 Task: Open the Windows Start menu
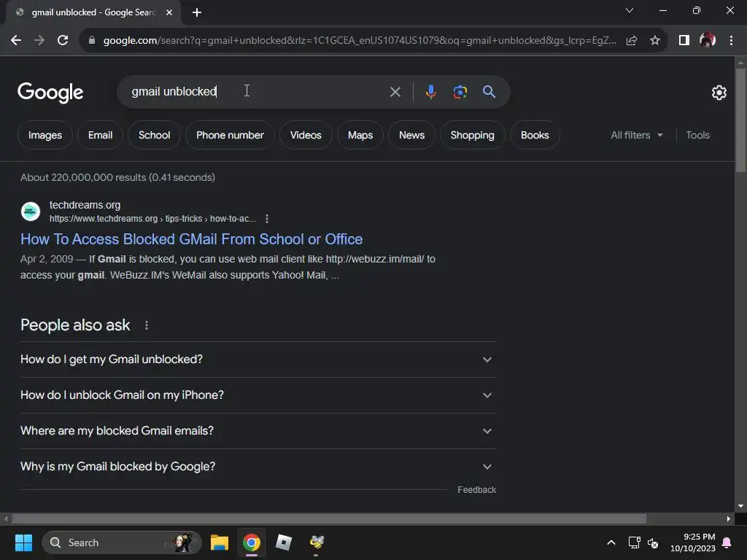click(x=23, y=542)
